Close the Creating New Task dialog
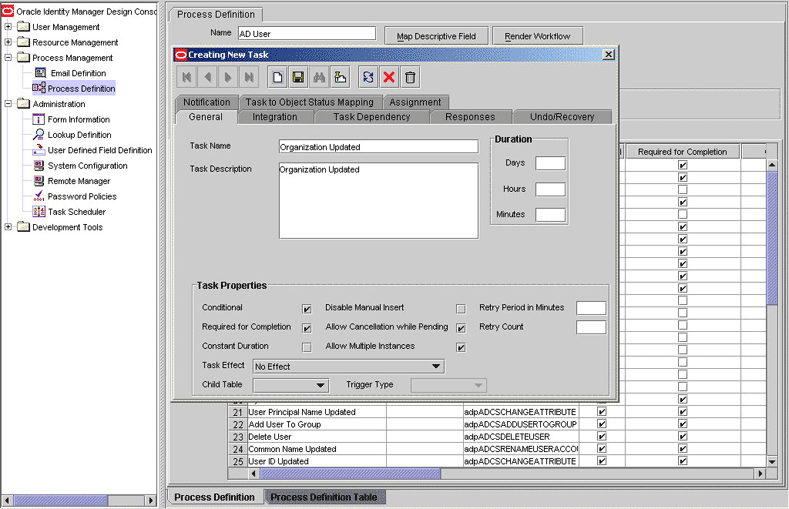 point(608,54)
